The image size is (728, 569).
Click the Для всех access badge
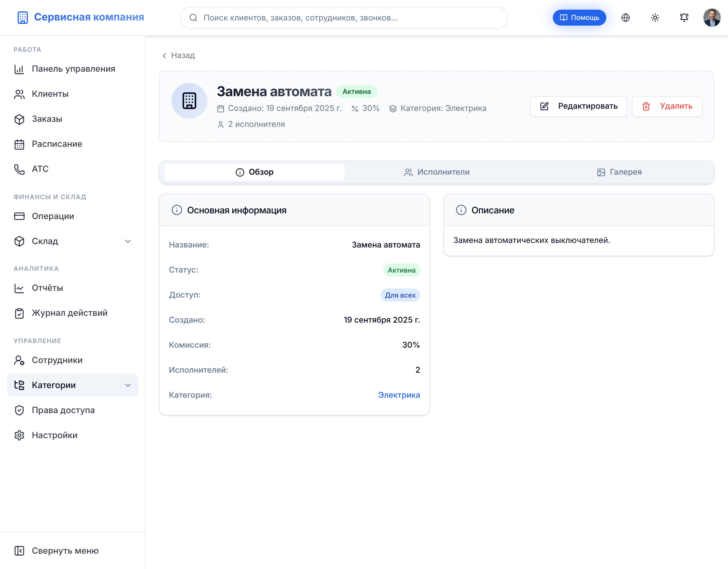pos(400,295)
